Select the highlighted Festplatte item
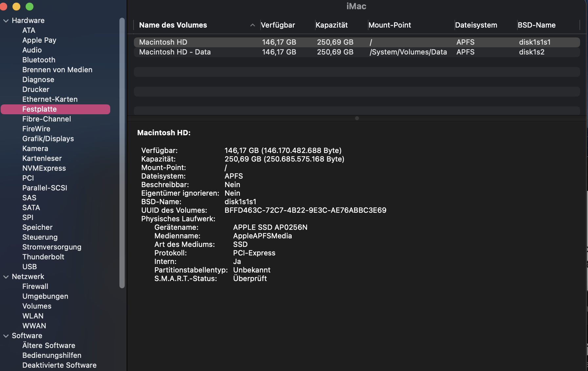Viewport: 588px width, 371px height. pyautogui.click(x=55, y=109)
